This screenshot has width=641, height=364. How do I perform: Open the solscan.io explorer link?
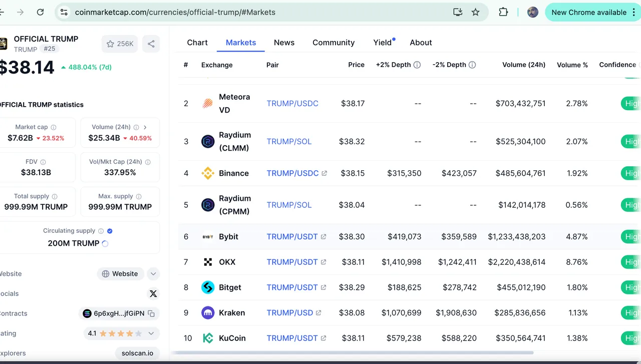137,353
